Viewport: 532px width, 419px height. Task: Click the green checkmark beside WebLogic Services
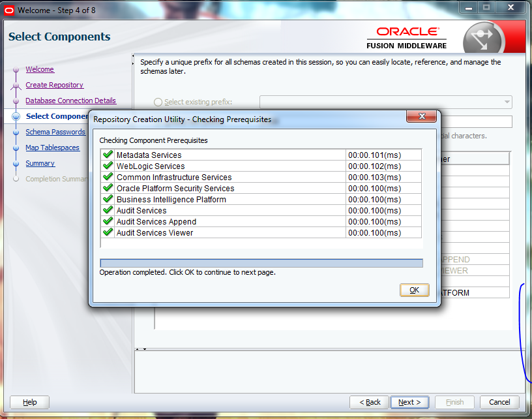point(108,166)
